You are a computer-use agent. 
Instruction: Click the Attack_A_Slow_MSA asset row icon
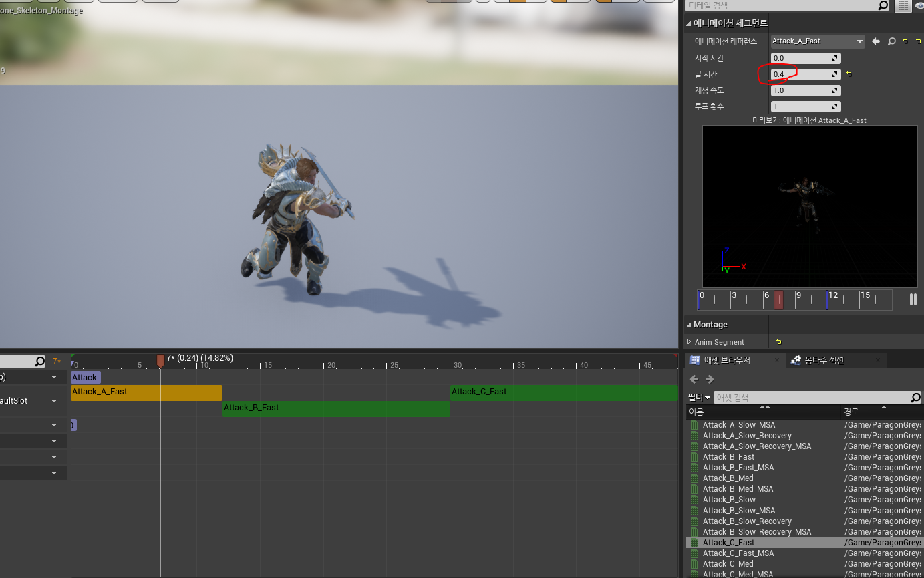click(x=694, y=425)
